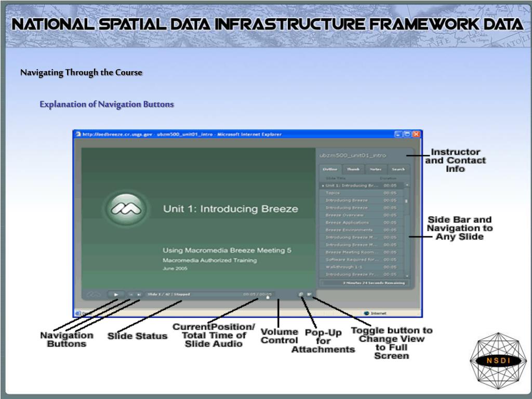Maximize the Internet Explorer window
Image resolution: width=532 pixels, height=399 pixels.
tap(407, 134)
